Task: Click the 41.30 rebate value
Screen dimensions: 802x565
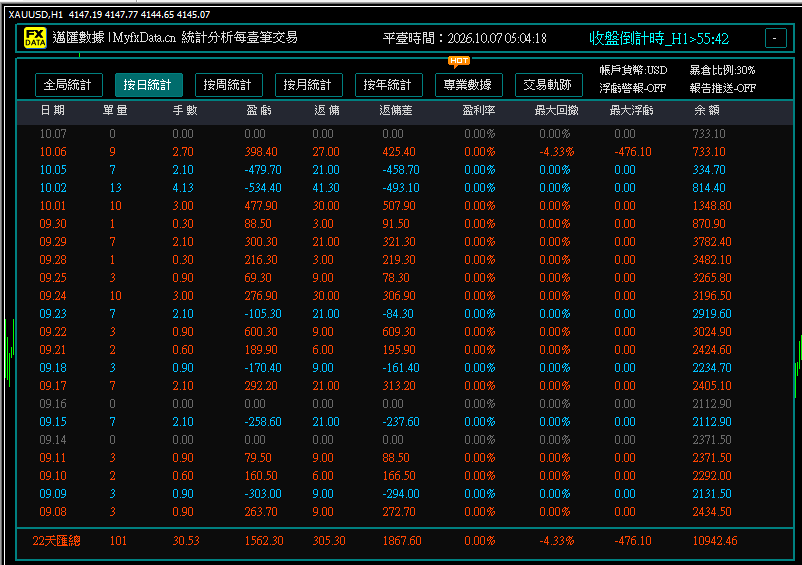Action: click(x=326, y=188)
